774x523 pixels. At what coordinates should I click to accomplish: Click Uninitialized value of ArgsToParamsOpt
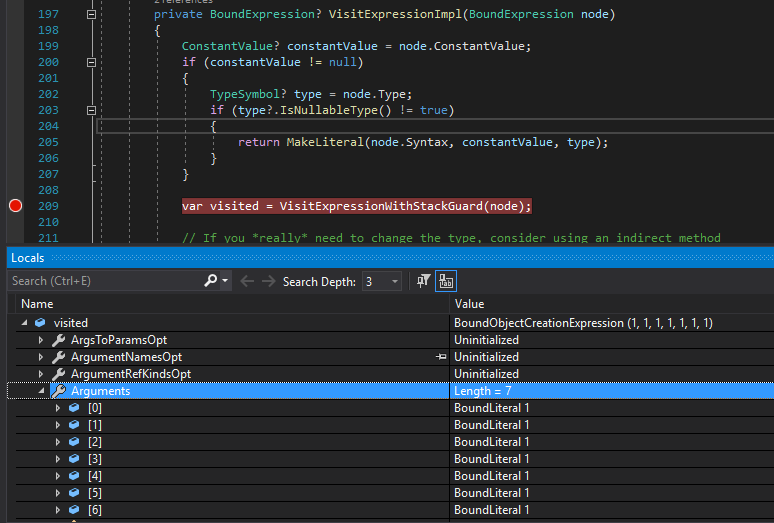(486, 340)
